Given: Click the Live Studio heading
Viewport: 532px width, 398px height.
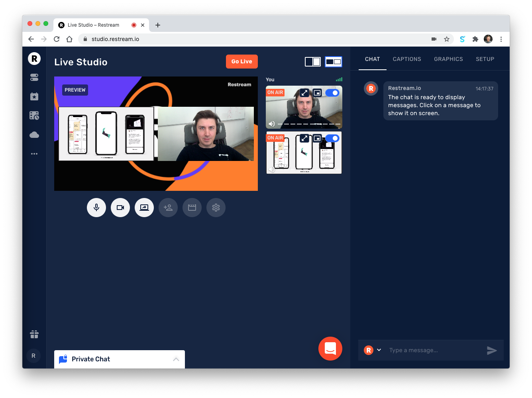Looking at the screenshot, I should (x=81, y=62).
